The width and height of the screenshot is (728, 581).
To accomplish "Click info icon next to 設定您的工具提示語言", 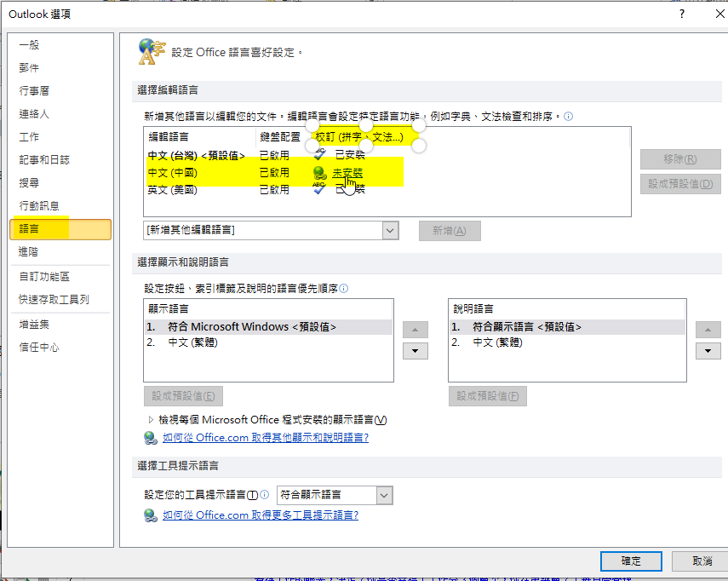I will tap(264, 495).
